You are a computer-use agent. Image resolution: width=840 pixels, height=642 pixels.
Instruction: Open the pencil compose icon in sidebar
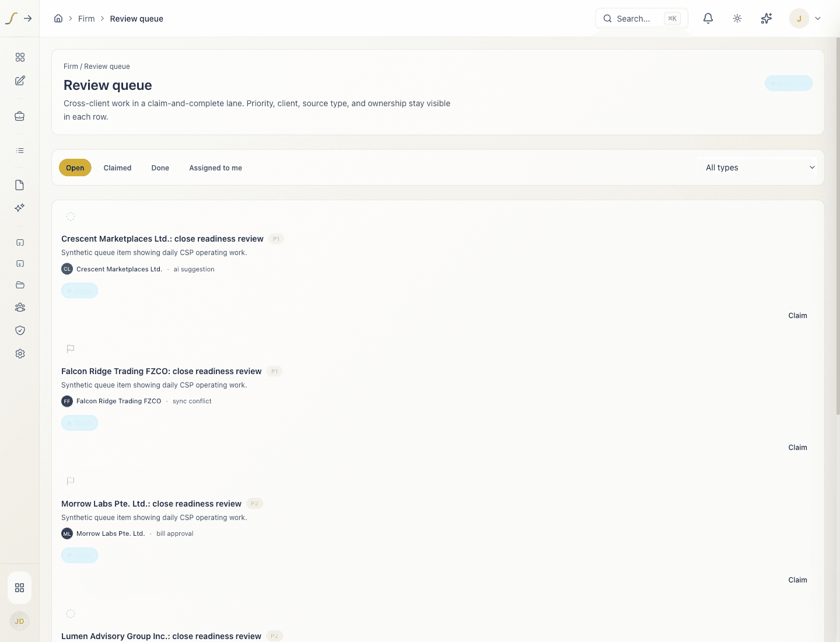click(x=20, y=81)
